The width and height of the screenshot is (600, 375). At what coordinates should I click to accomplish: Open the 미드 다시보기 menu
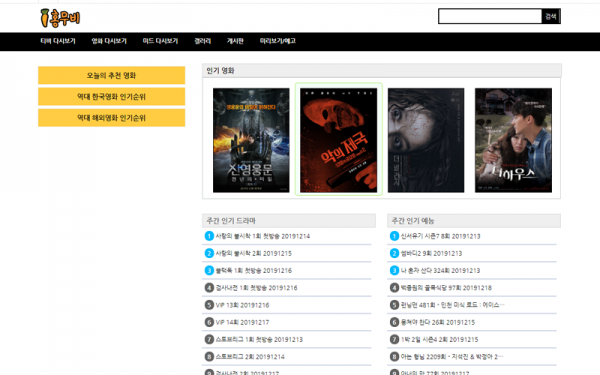click(x=160, y=41)
